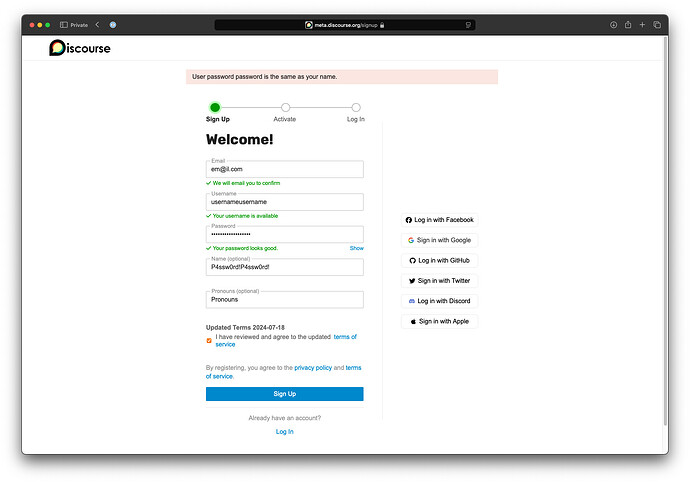Open the downloads icon in Safari toolbar

point(613,25)
